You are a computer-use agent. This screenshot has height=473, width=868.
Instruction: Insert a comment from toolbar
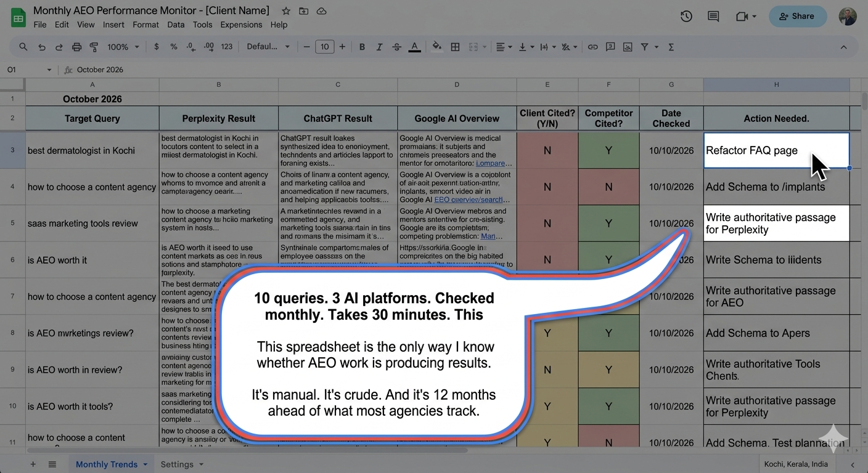(x=610, y=47)
